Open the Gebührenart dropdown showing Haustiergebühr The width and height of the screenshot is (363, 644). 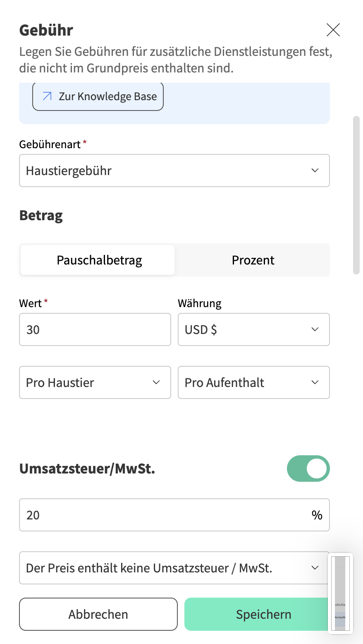(174, 170)
